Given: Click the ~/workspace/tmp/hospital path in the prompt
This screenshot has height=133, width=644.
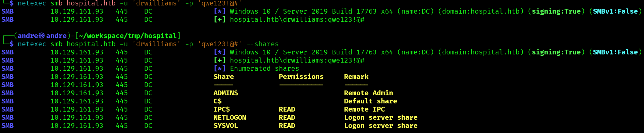Looking at the screenshot, I should pos(128,36).
